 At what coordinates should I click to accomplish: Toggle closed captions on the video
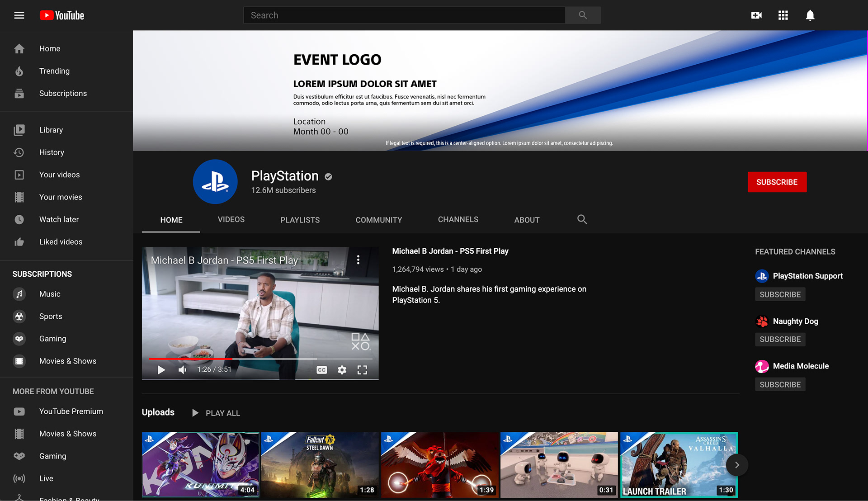point(321,370)
